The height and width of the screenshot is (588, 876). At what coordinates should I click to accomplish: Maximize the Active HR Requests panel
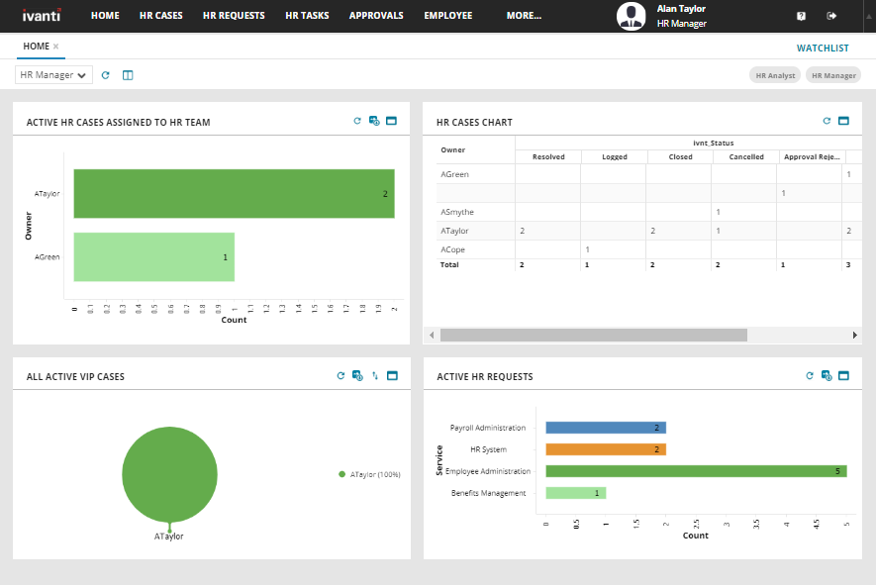click(x=843, y=376)
